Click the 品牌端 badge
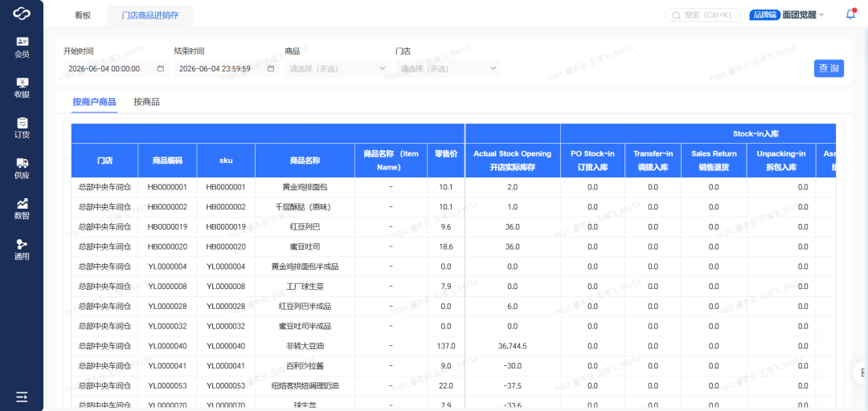Image resolution: width=868 pixels, height=411 pixels. pos(764,15)
